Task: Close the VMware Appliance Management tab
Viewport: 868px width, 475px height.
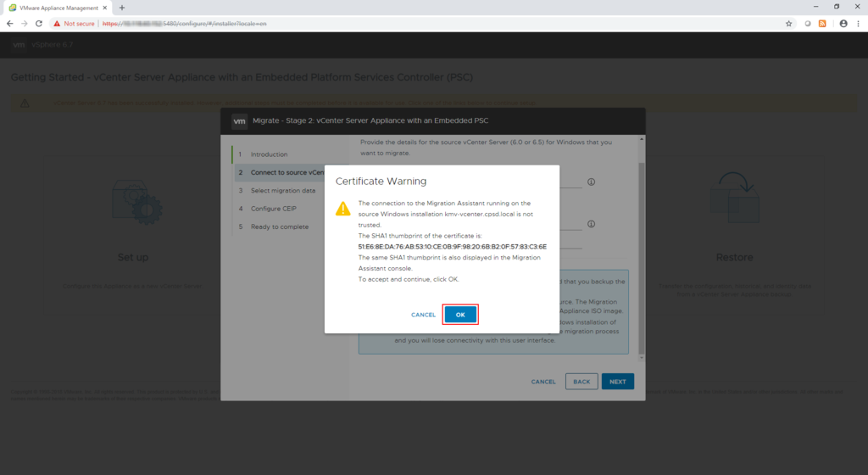Action: coord(104,8)
